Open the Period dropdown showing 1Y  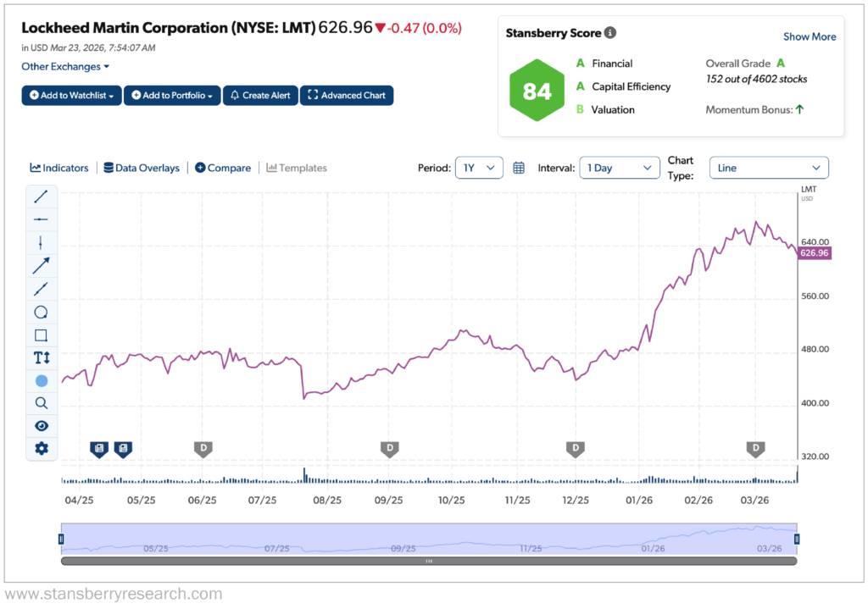[x=479, y=168]
